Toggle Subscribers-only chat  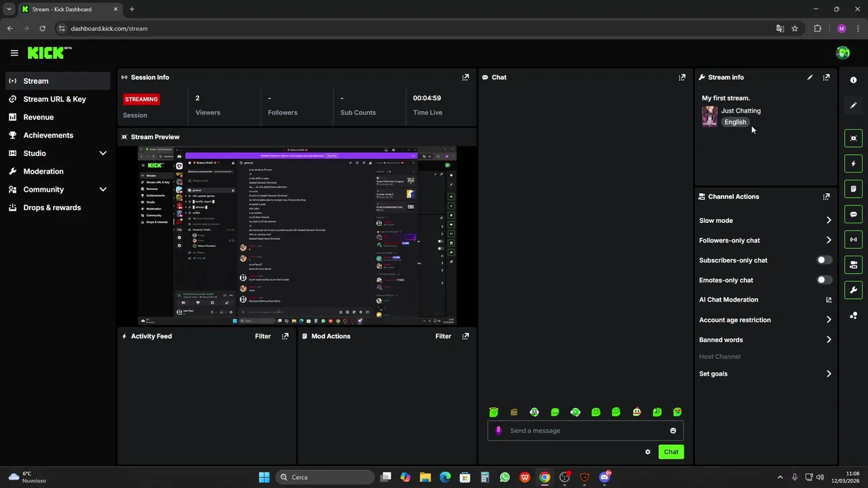click(x=824, y=260)
